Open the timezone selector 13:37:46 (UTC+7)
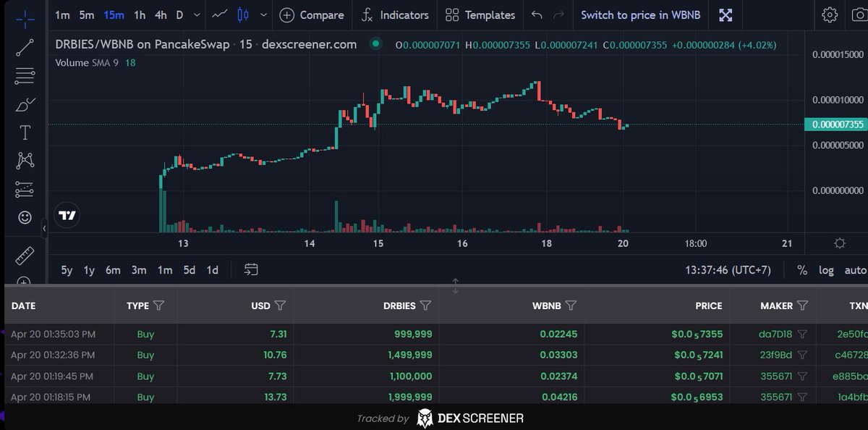Screen dimensions: 868x430 pyautogui.click(x=728, y=270)
